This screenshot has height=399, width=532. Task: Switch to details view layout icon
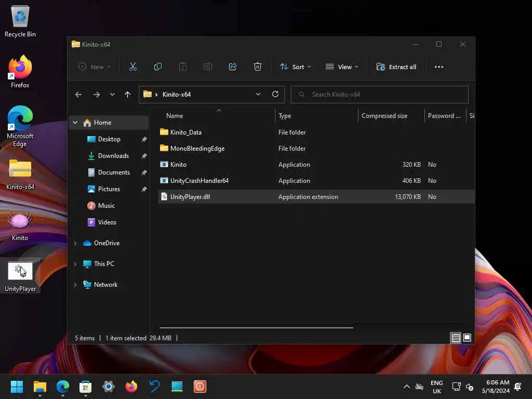click(456, 338)
